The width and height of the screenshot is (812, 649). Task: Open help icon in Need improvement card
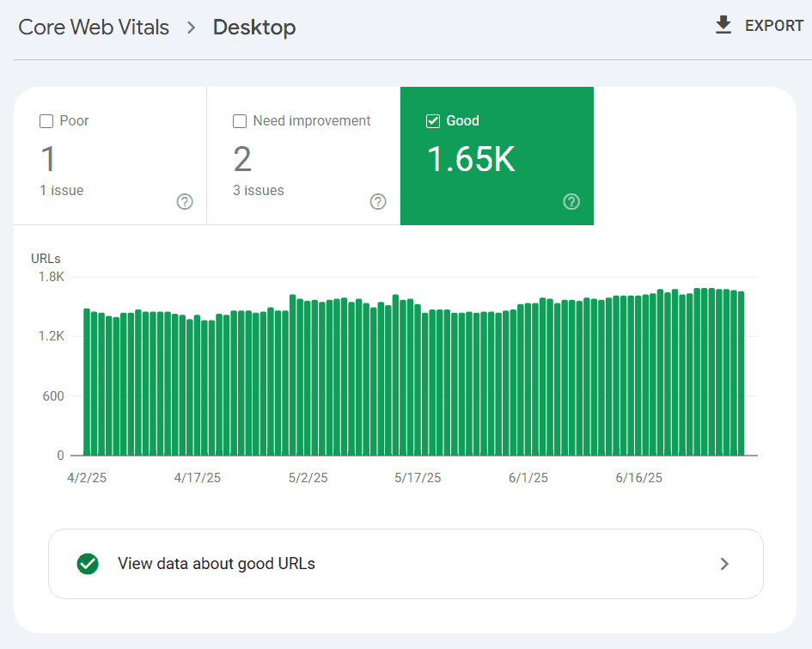(x=378, y=201)
